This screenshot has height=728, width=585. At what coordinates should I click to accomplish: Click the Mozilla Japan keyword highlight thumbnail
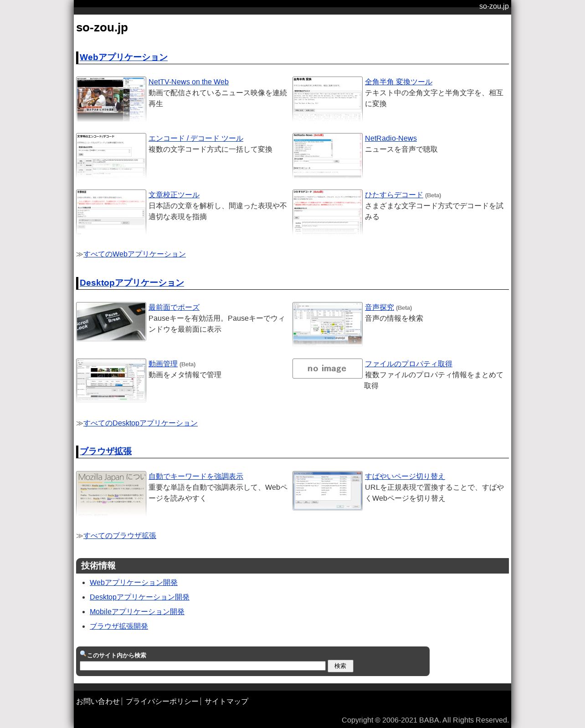tap(111, 493)
